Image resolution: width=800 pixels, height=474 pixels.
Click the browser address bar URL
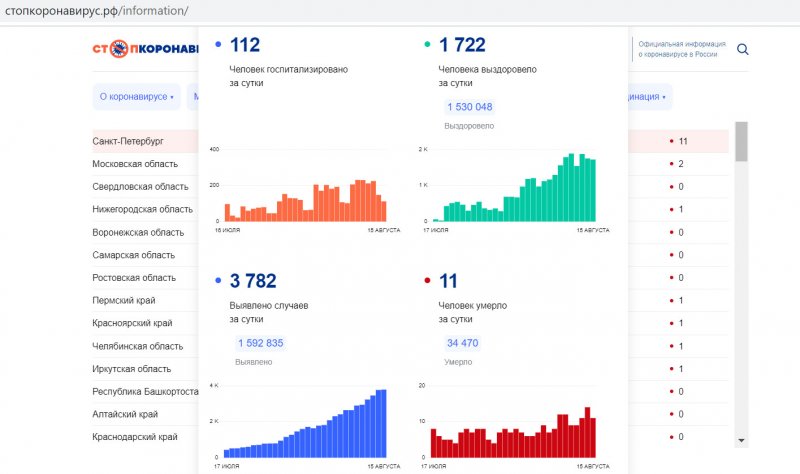(97, 11)
